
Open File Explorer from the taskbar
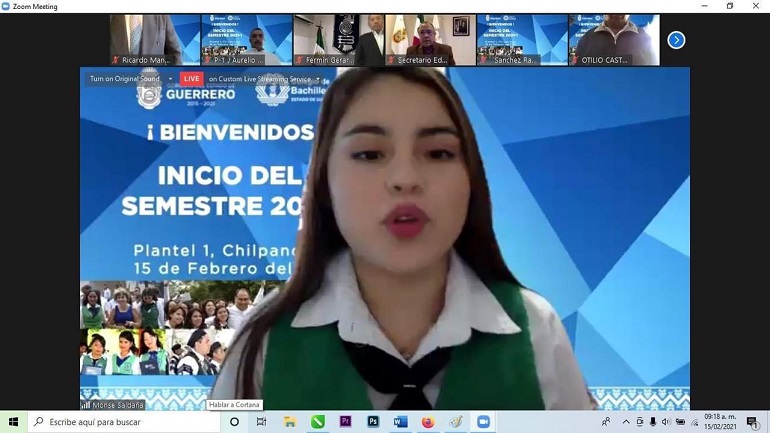pos(290,422)
